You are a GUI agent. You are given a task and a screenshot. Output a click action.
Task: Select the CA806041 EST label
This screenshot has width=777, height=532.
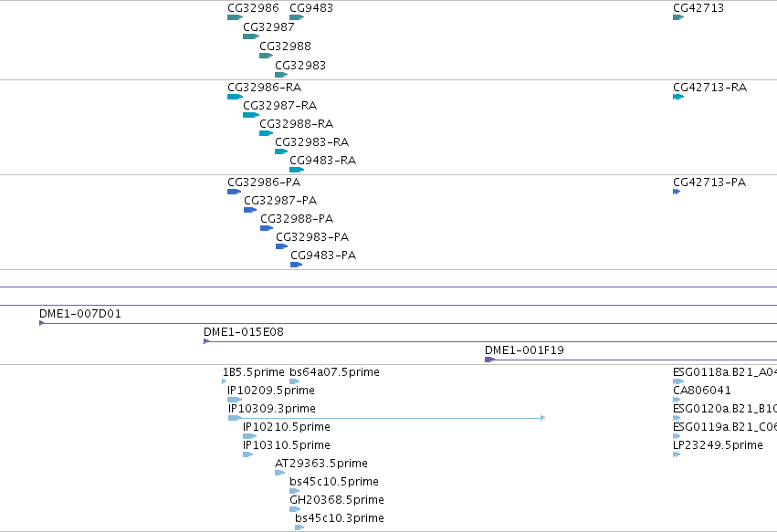pos(702,391)
